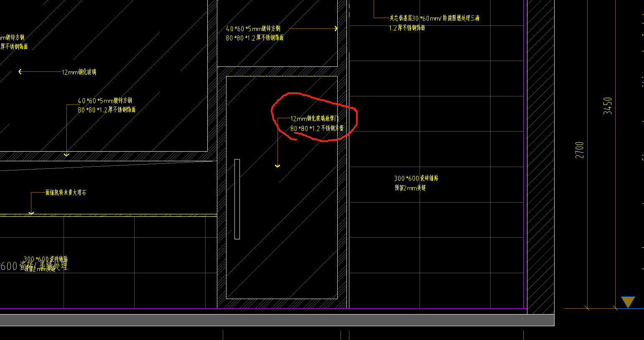Select the 面铺凯特米黄大理石 annotation
The image size is (644, 340).
pyautogui.click(x=66, y=193)
